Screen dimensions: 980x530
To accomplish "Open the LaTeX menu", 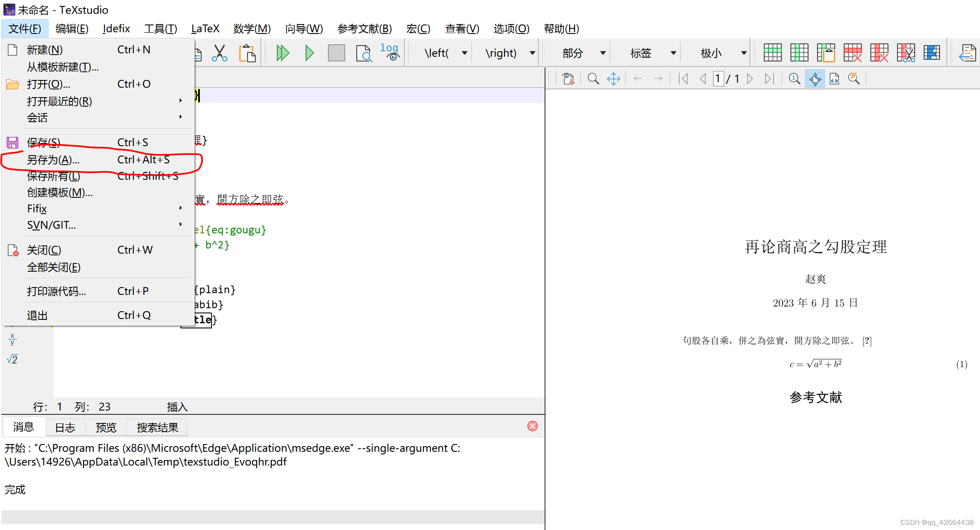I will click(x=205, y=29).
